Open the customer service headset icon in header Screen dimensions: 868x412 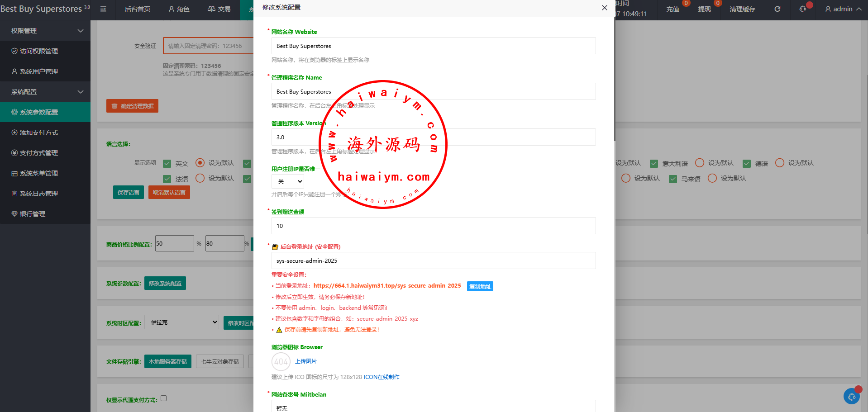point(803,9)
